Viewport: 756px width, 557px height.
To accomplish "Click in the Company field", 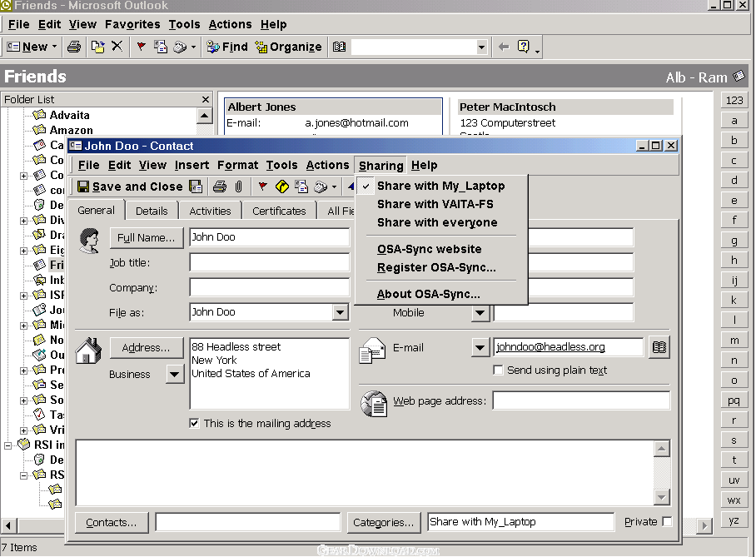I will 269,287.
